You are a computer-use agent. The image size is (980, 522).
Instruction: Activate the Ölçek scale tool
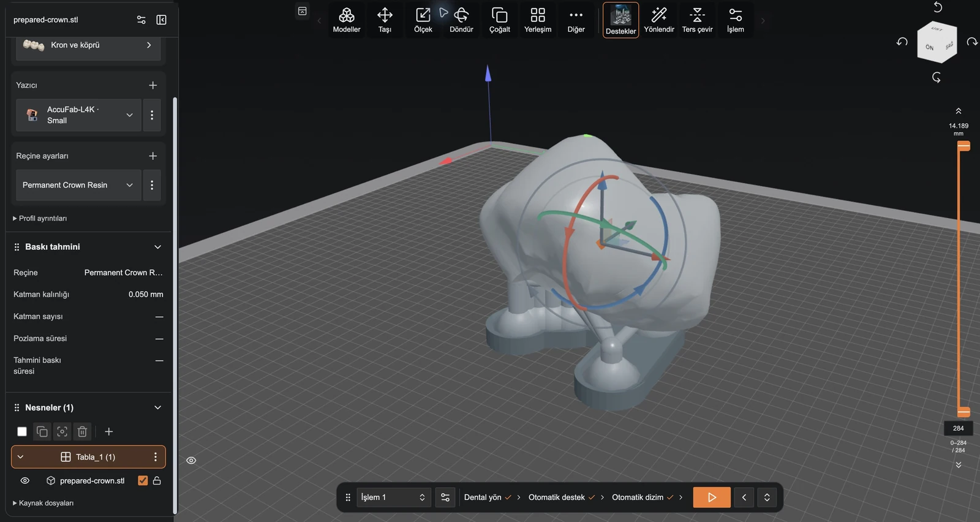click(x=423, y=20)
